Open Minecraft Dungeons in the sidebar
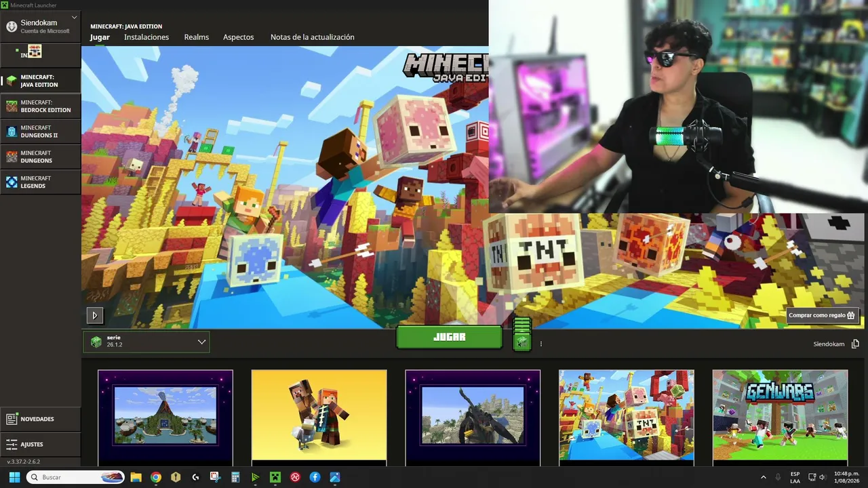The height and width of the screenshot is (488, 868). click(x=41, y=157)
